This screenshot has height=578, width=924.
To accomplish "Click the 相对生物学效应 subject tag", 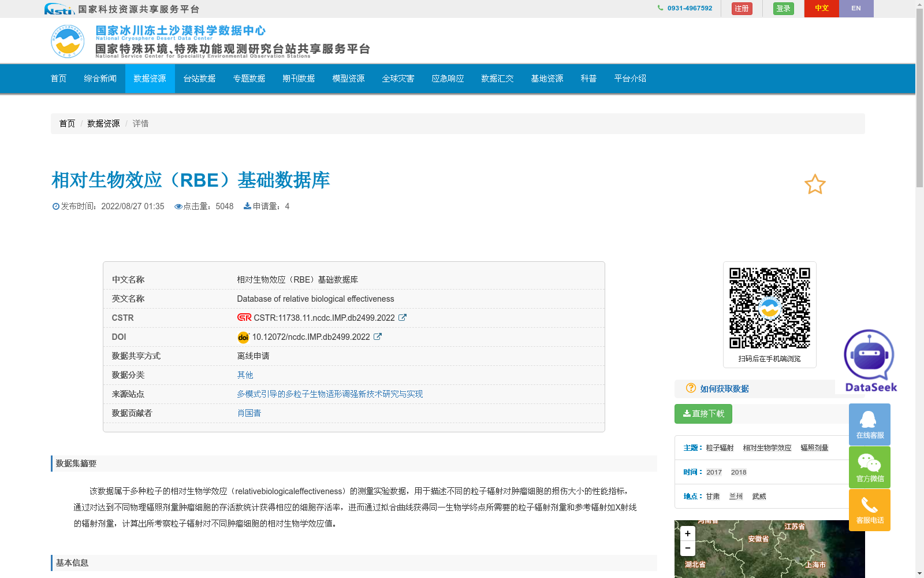I will coord(767,448).
